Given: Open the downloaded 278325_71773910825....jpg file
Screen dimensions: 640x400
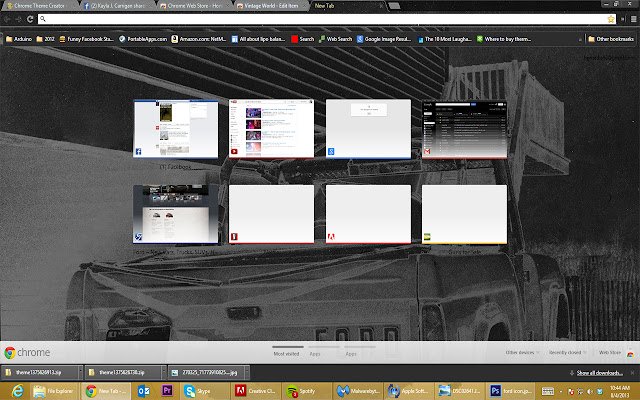Looking at the screenshot, I should [206, 372].
